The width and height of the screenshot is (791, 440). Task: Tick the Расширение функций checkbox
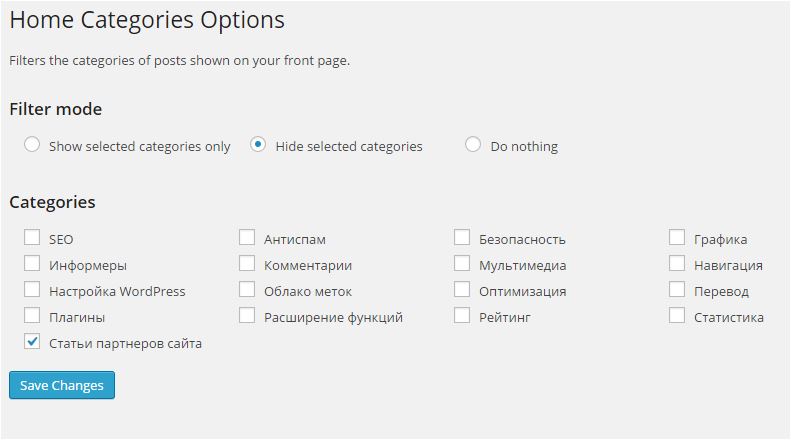tap(247, 316)
